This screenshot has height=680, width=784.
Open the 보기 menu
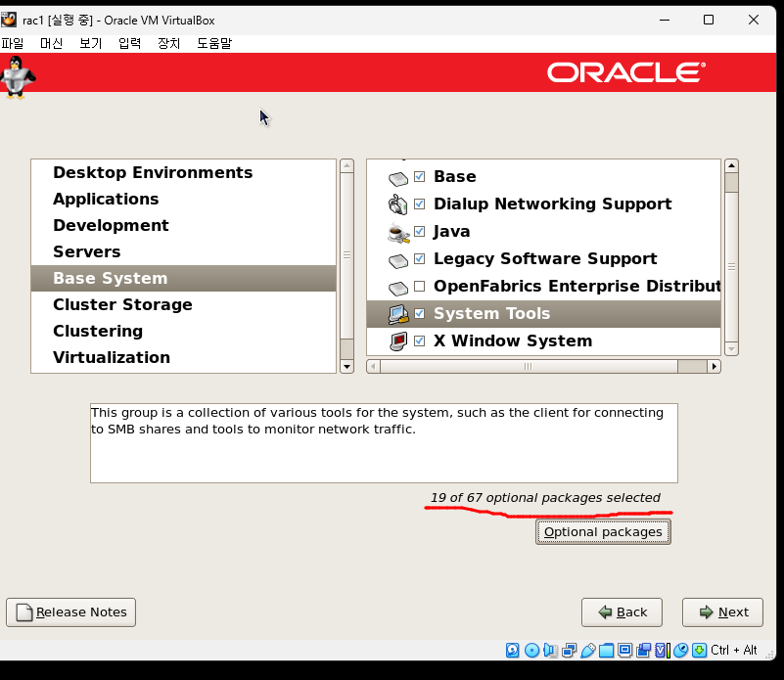tap(90, 43)
